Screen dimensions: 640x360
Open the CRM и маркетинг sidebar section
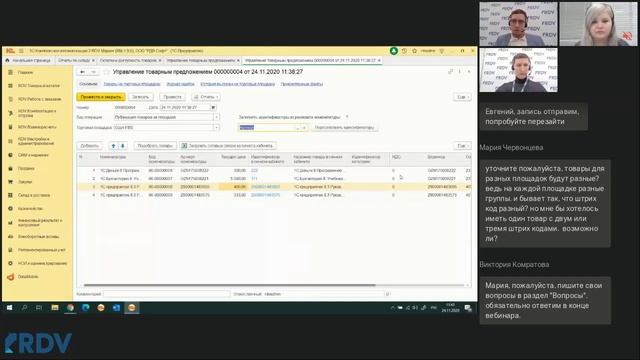click(33, 155)
